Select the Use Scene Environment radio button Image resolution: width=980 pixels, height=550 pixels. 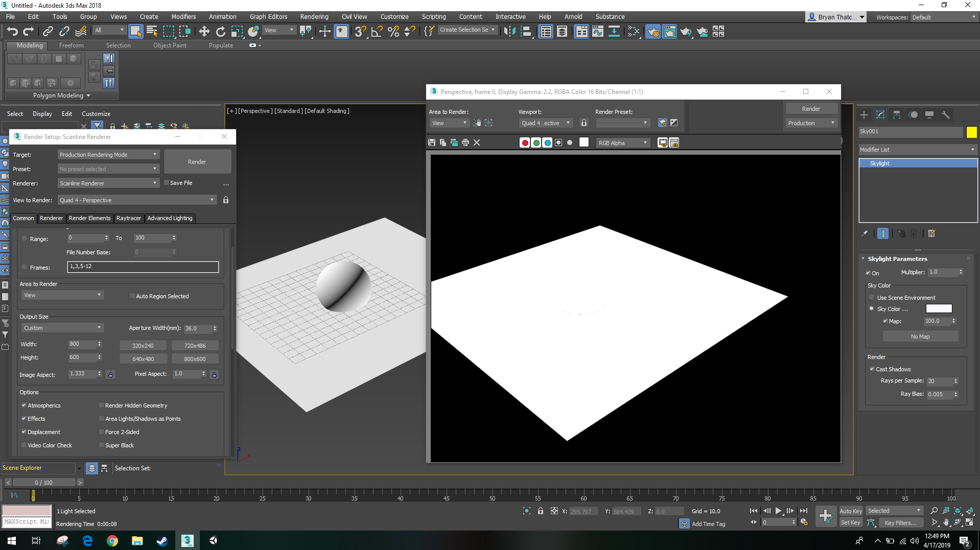(x=871, y=297)
